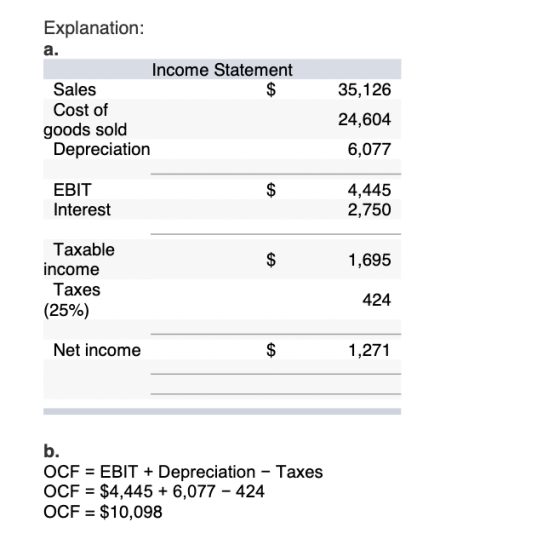
Task: Select the Taxes (25%) label
Action: click(72, 300)
